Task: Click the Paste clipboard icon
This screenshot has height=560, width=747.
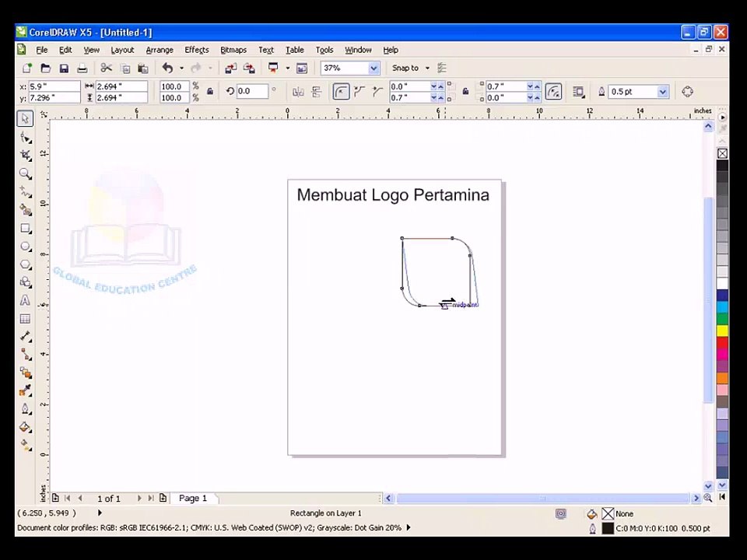Action: coord(142,68)
